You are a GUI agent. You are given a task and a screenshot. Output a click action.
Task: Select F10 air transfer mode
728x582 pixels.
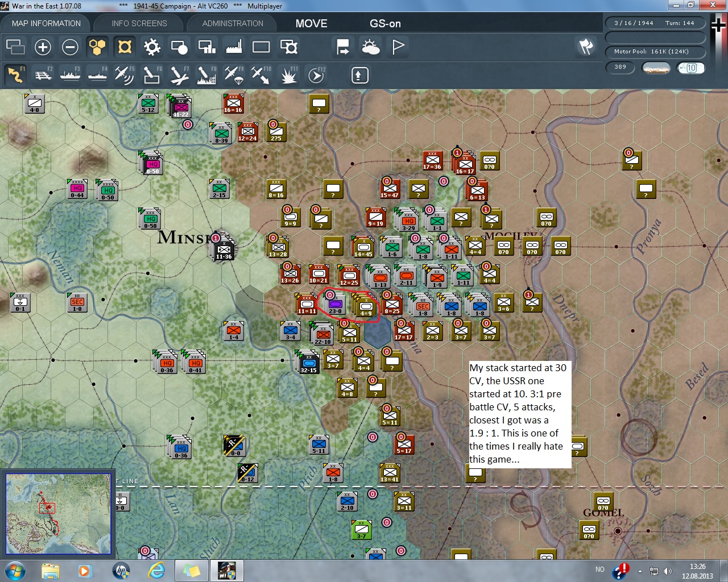(261, 75)
